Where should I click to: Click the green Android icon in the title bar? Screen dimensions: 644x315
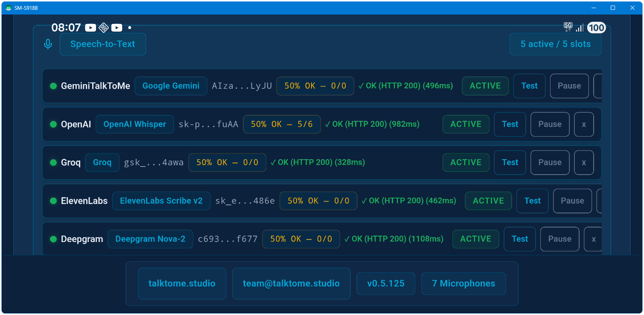(x=8, y=8)
